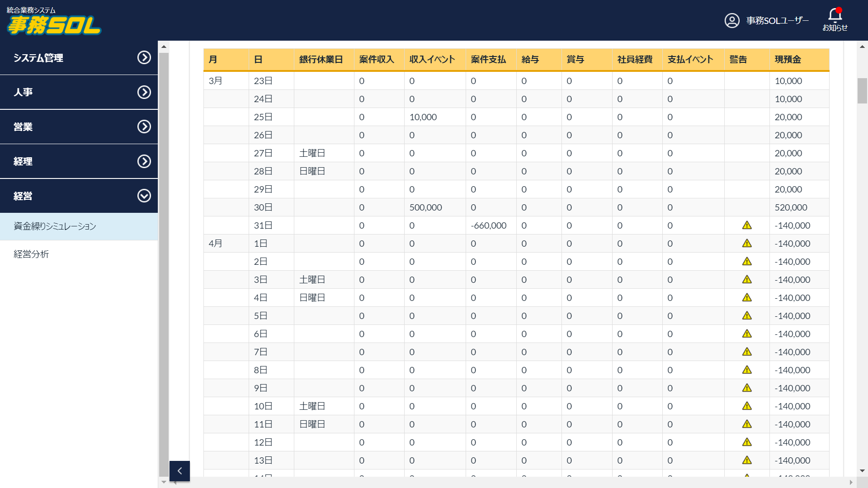This screenshot has height=488, width=868.
Task: Collapse sidebar with left chevron button
Action: click(x=179, y=471)
